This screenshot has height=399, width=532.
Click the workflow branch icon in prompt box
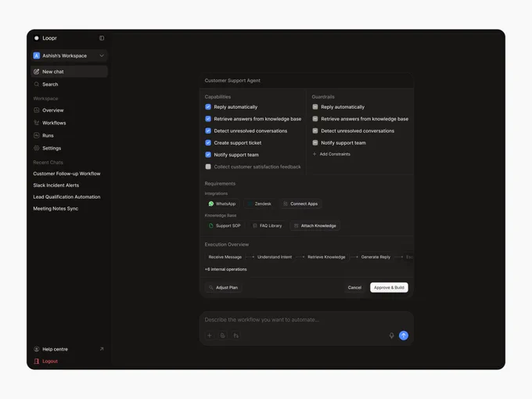(x=235, y=336)
